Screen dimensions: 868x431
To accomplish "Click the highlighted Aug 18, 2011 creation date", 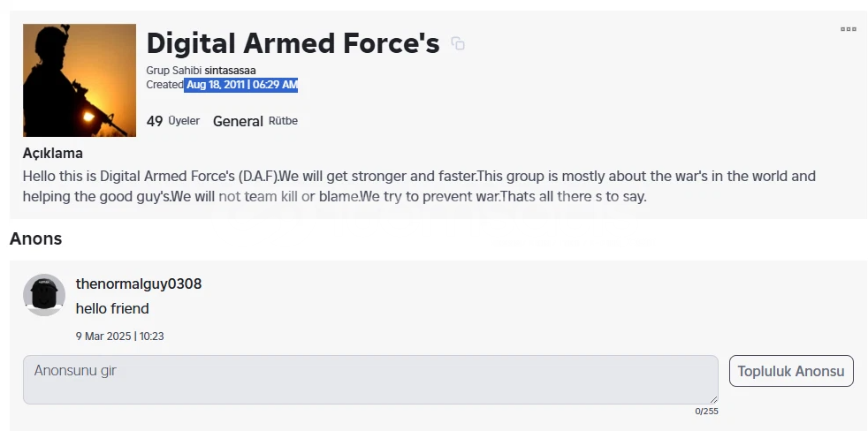I will point(241,85).
